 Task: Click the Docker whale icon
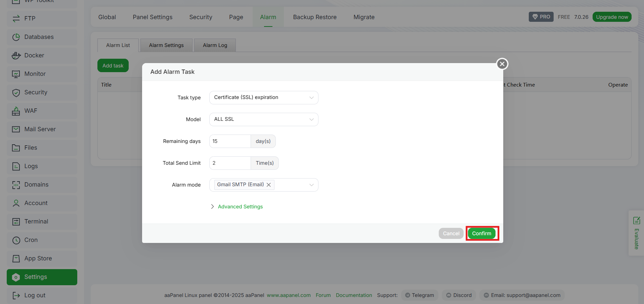(x=16, y=55)
